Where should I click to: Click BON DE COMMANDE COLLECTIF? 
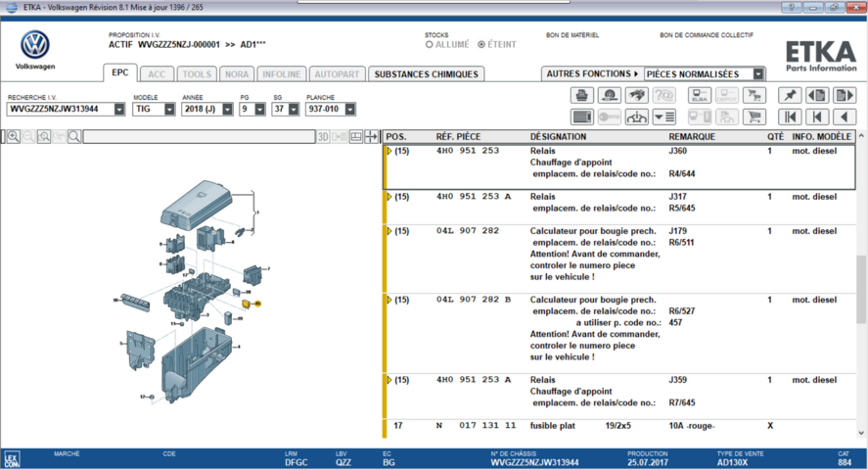pyautogui.click(x=707, y=35)
